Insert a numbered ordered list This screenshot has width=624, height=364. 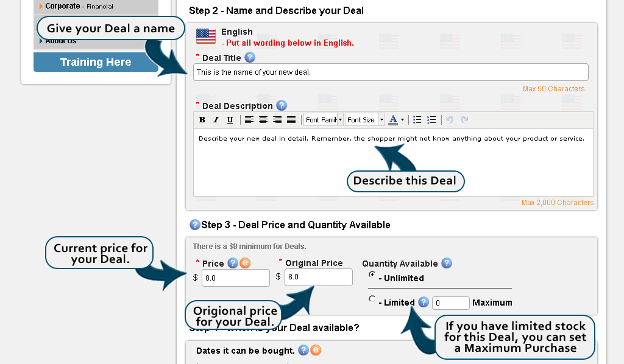pyautogui.click(x=431, y=120)
